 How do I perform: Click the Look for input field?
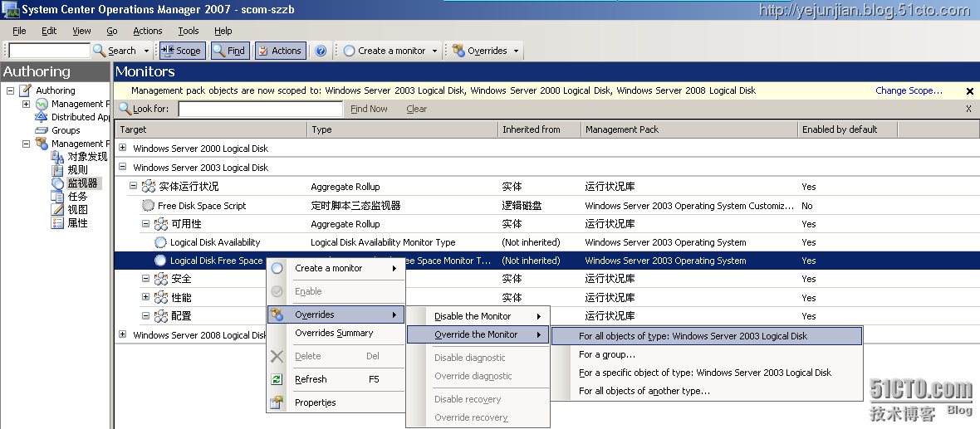click(x=261, y=109)
